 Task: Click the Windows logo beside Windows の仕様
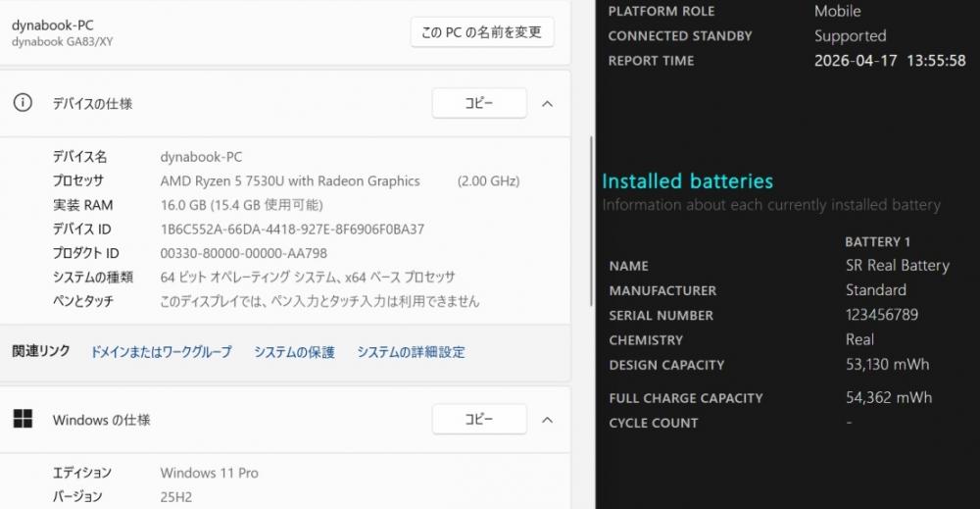pos(23,420)
